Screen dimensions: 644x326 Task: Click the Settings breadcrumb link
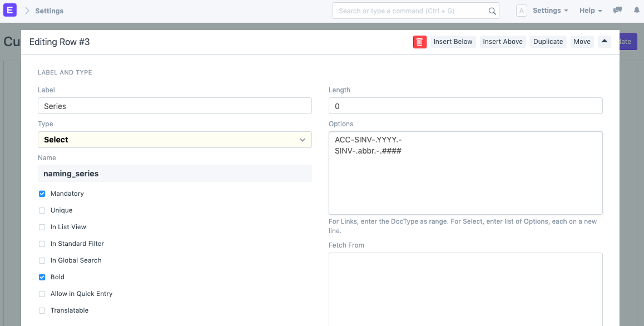point(49,11)
